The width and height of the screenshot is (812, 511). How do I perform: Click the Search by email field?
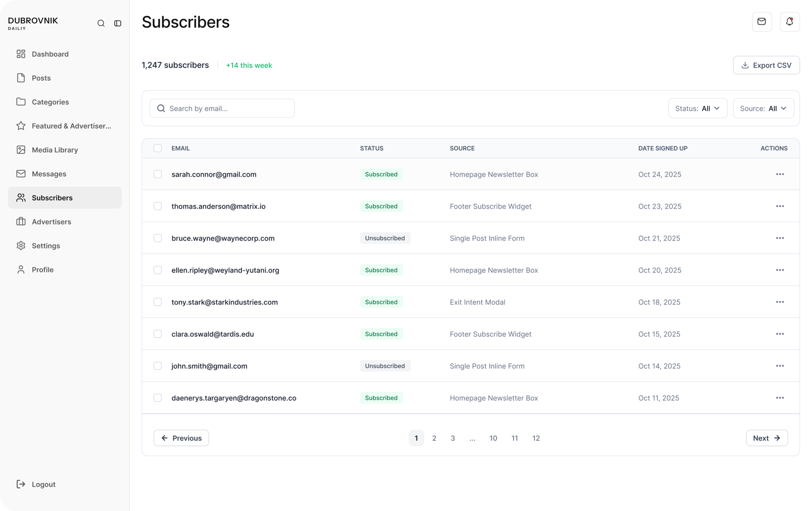tap(222, 108)
